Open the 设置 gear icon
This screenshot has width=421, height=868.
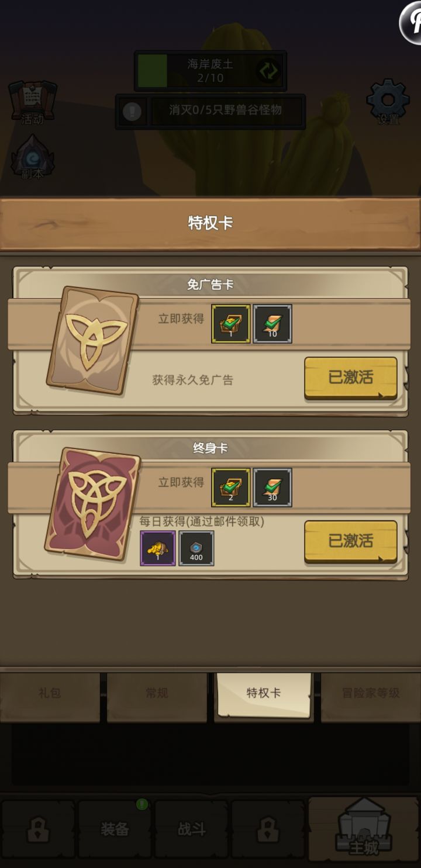388,102
